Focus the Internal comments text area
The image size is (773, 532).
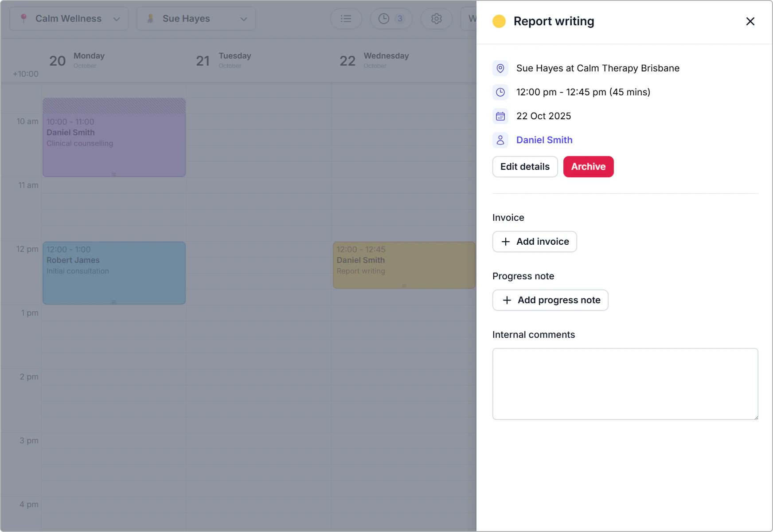pyautogui.click(x=625, y=384)
